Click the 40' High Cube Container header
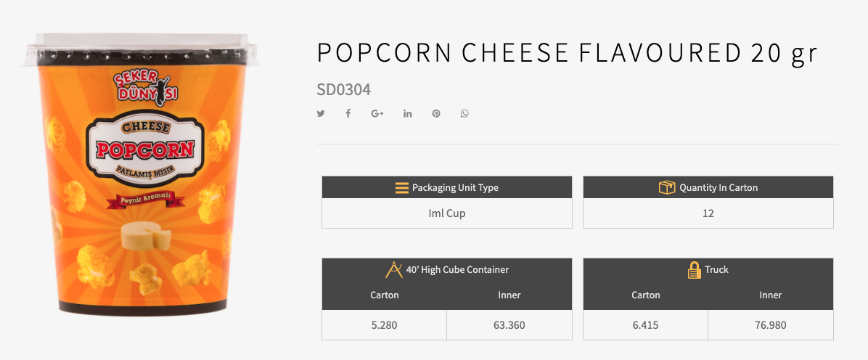This screenshot has width=868, height=360. [x=457, y=270]
